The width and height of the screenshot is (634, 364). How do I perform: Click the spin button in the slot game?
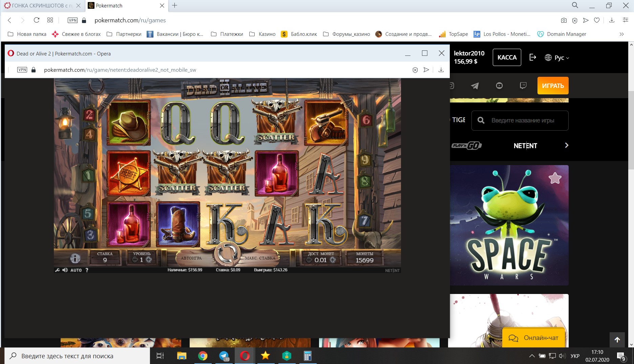[227, 254]
